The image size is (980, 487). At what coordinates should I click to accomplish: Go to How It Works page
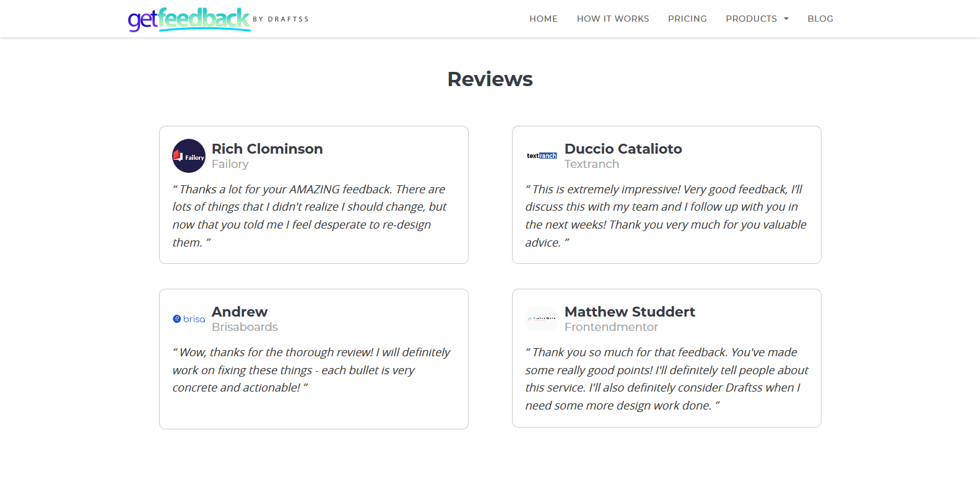tap(613, 19)
